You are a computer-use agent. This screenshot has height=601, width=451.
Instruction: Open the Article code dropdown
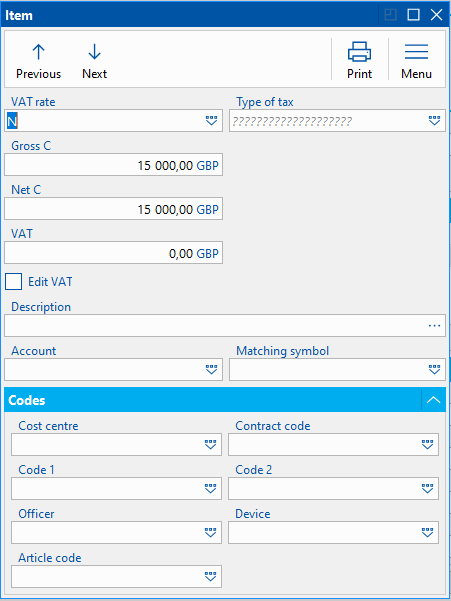(210, 576)
